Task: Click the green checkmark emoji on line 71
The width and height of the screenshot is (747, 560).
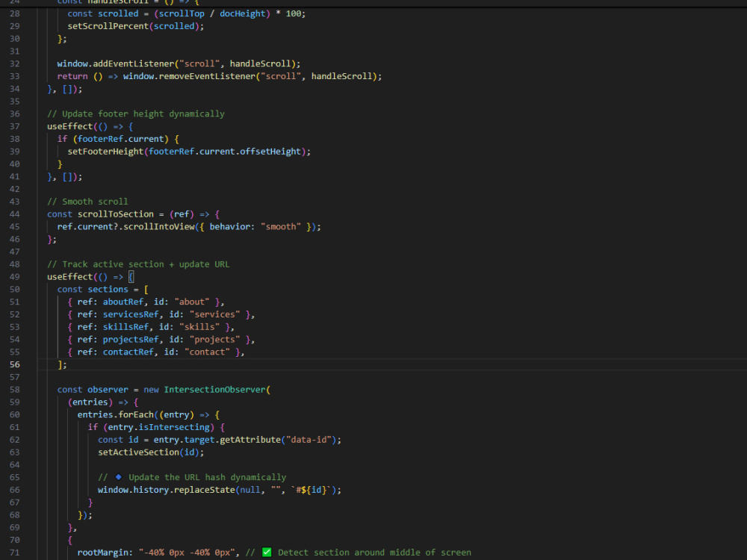Action: (267, 552)
